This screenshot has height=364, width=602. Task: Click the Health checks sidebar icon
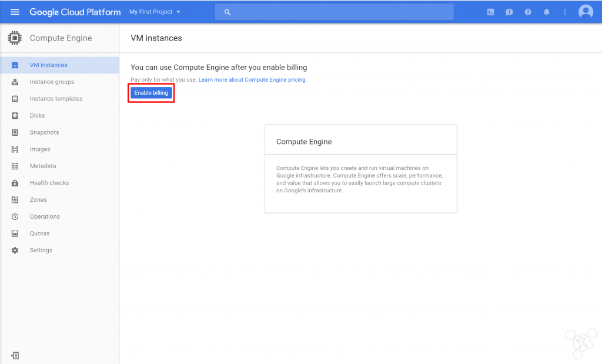(15, 183)
